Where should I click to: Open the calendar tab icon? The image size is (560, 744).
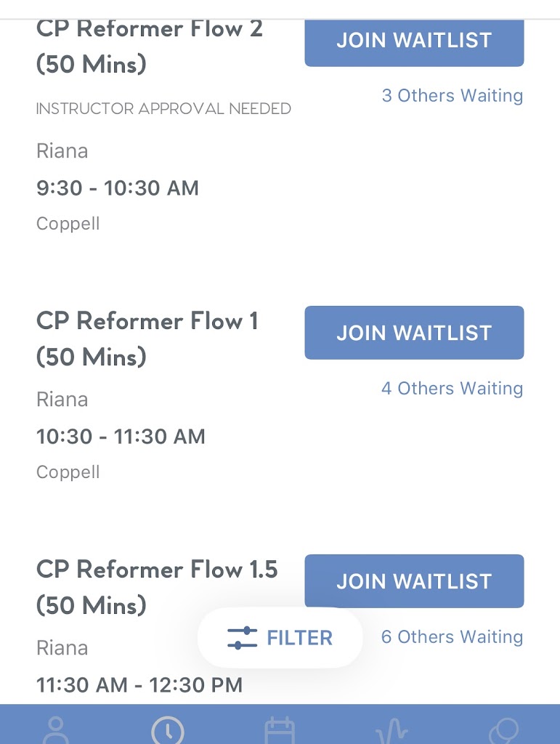(x=280, y=729)
